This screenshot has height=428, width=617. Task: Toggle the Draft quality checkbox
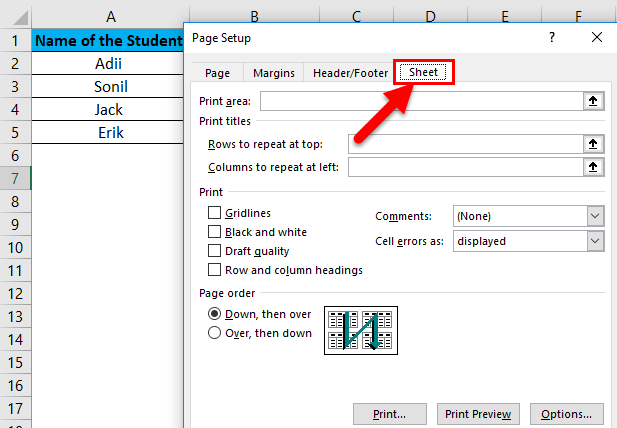214,251
